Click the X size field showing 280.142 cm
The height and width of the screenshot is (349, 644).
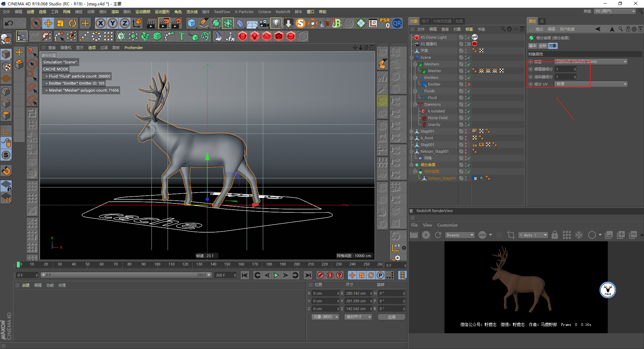tap(358, 293)
